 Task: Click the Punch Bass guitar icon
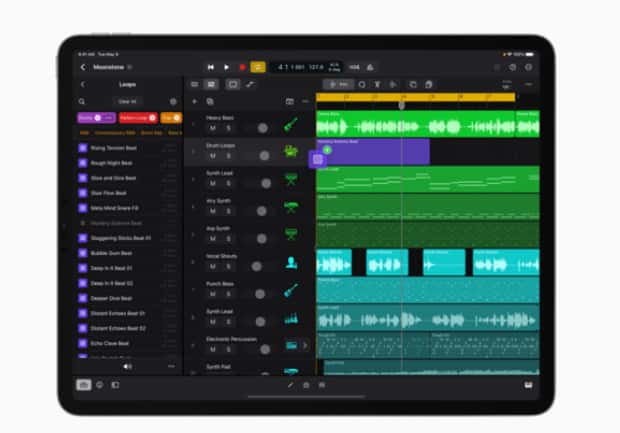pyautogui.click(x=291, y=290)
